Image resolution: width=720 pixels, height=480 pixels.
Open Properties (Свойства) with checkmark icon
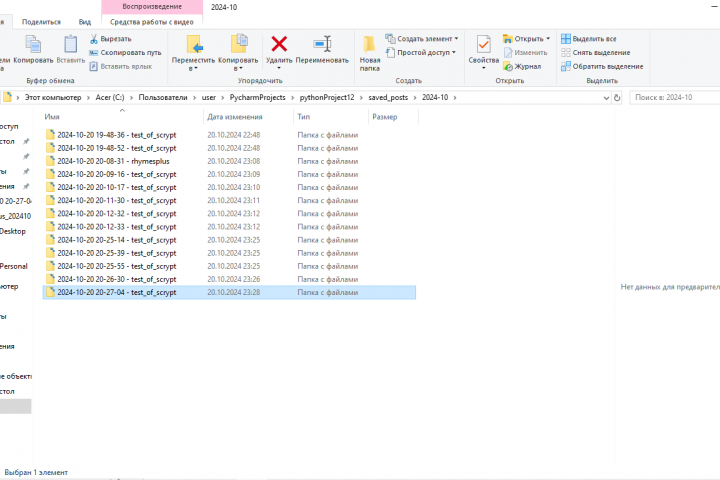tap(484, 45)
